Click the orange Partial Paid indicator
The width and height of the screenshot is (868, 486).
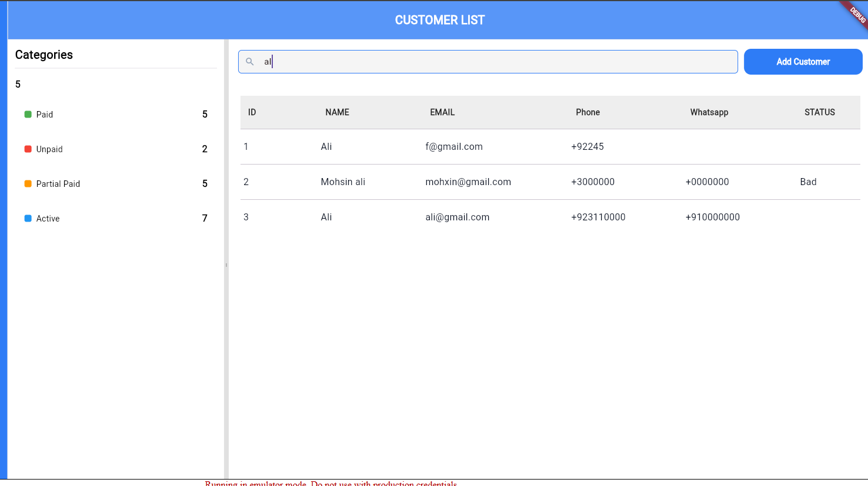point(28,184)
